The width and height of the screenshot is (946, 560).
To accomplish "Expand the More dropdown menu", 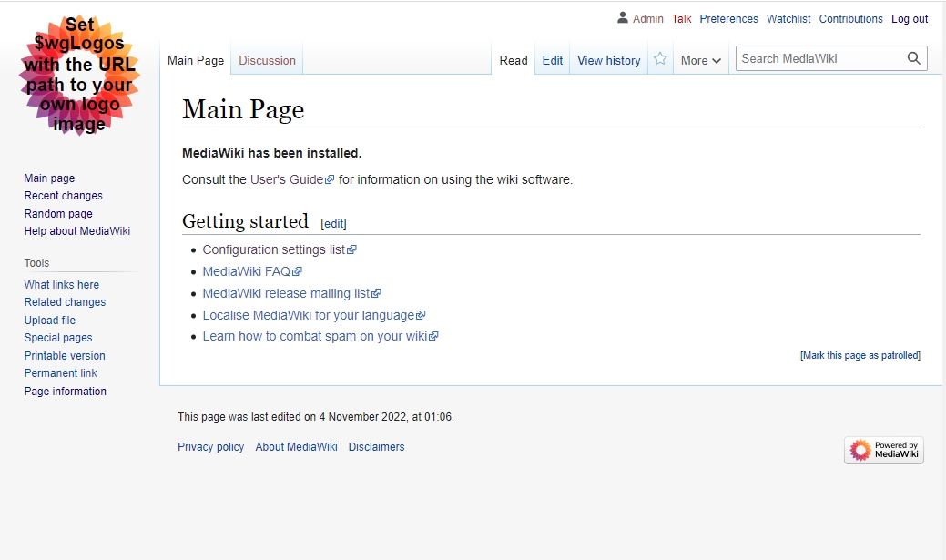I will click(x=700, y=60).
